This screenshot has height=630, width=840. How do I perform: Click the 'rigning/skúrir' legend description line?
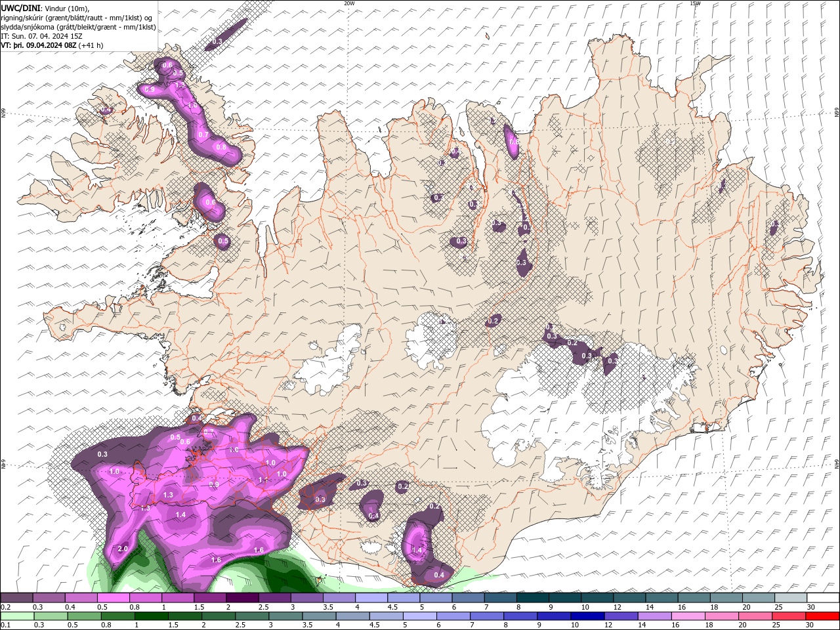[x=77, y=18]
